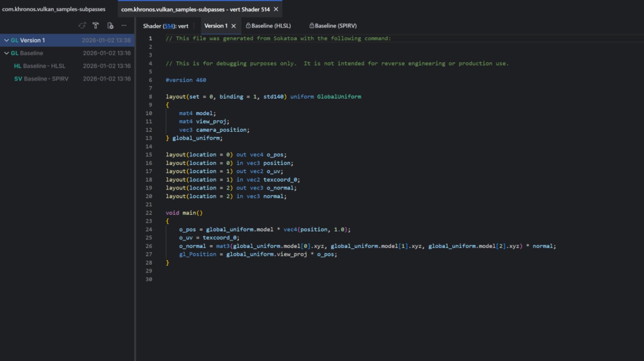Click the 2026-01-02 13:16 timestamp on GL Baseline
The image size is (644, 361).
[x=106, y=53]
